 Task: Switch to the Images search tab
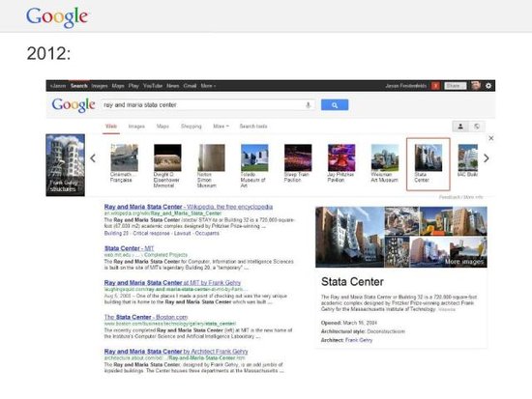[x=136, y=127]
